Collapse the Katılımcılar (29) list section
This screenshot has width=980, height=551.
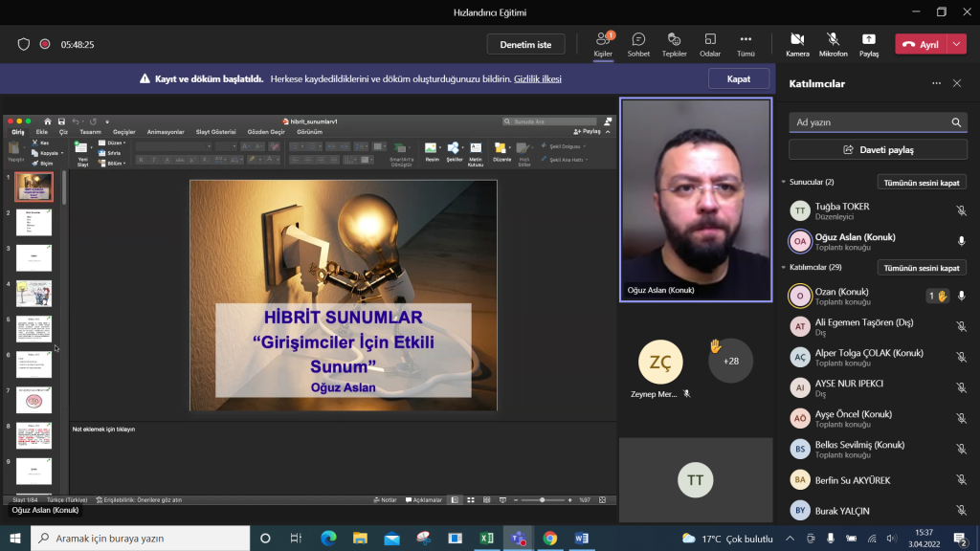(783, 268)
